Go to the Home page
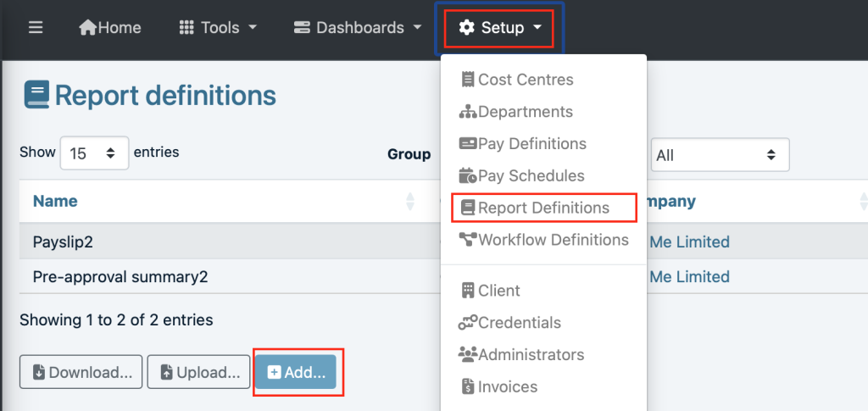The width and height of the screenshot is (868, 411). [x=110, y=28]
